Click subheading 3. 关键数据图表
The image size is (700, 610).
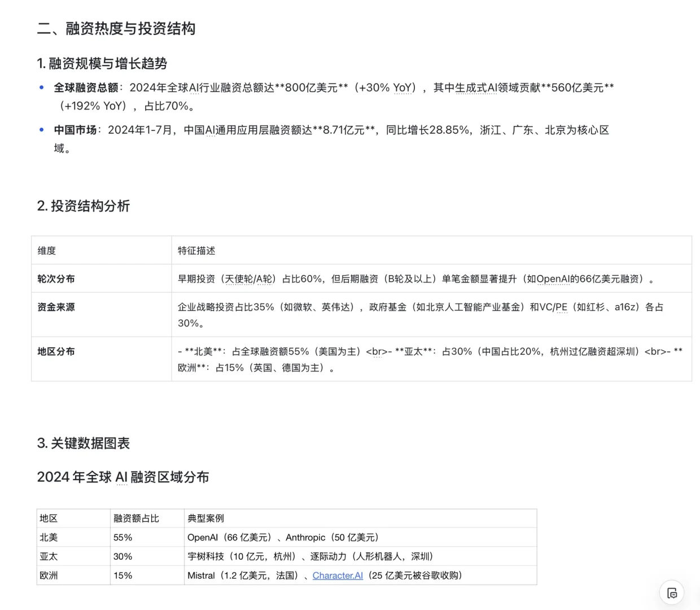[84, 443]
